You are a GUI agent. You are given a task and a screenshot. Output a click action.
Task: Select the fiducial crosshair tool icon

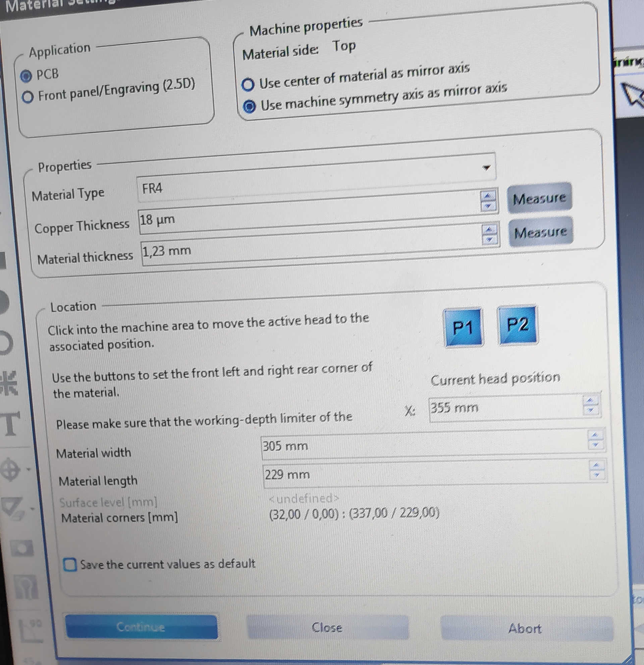click(x=10, y=470)
